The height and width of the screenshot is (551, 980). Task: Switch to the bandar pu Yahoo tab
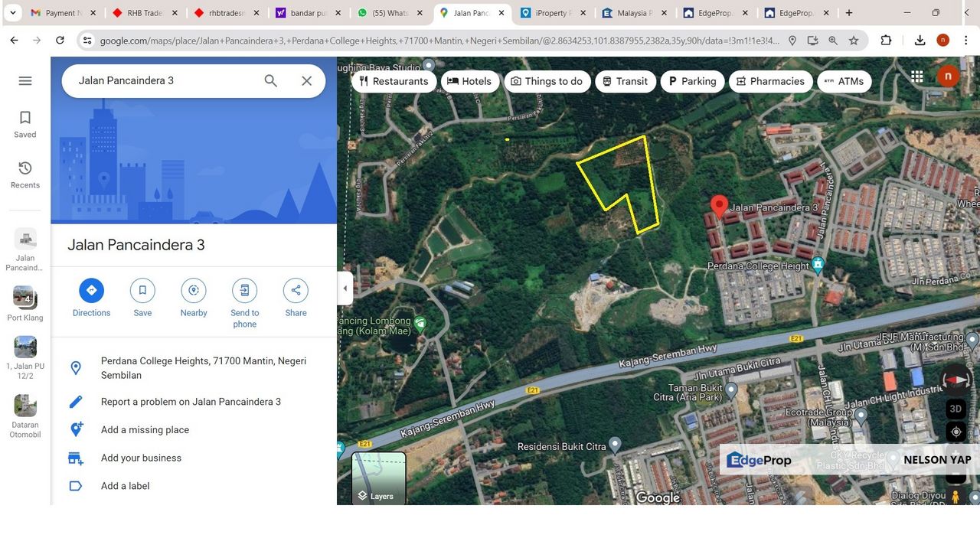pos(306,13)
